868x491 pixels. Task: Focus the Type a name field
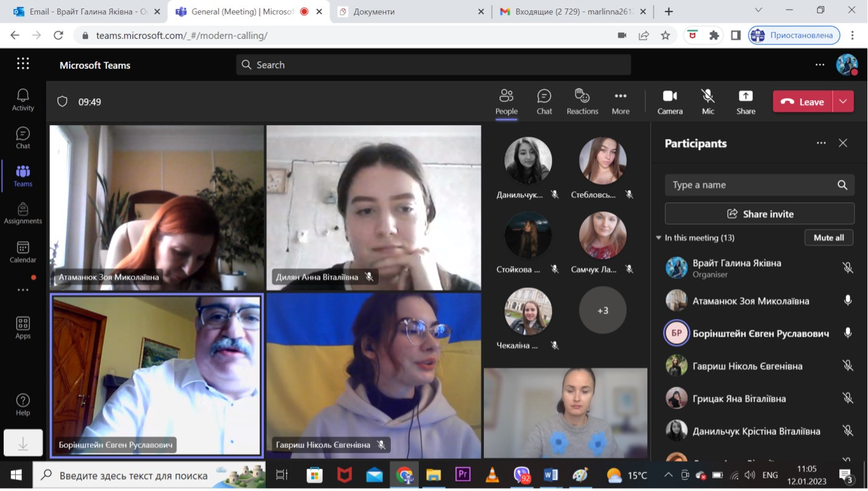760,185
